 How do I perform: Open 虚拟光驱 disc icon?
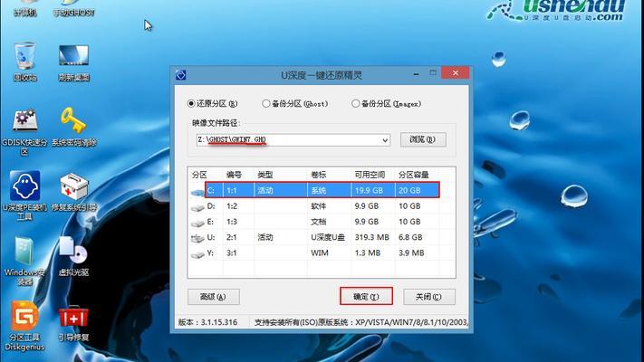tap(74, 256)
